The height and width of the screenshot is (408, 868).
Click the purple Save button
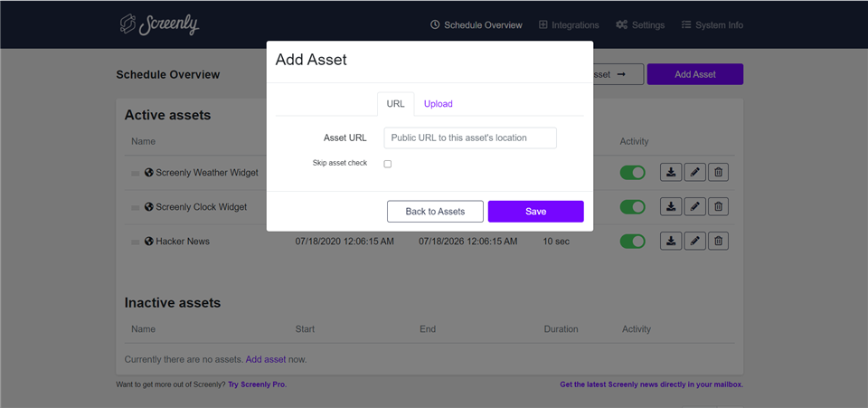pos(535,212)
